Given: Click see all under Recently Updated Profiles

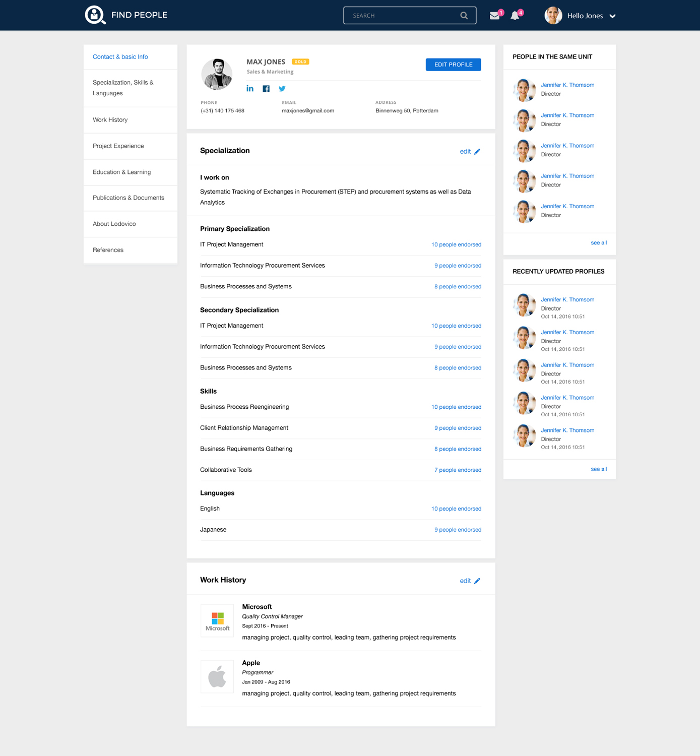Looking at the screenshot, I should tap(598, 469).
